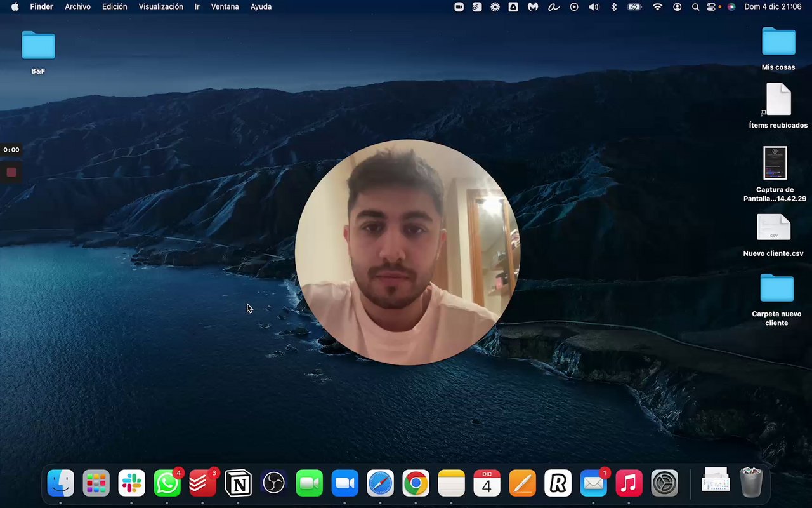Click the circular webcam bubble
The image size is (812, 508).
[407, 252]
